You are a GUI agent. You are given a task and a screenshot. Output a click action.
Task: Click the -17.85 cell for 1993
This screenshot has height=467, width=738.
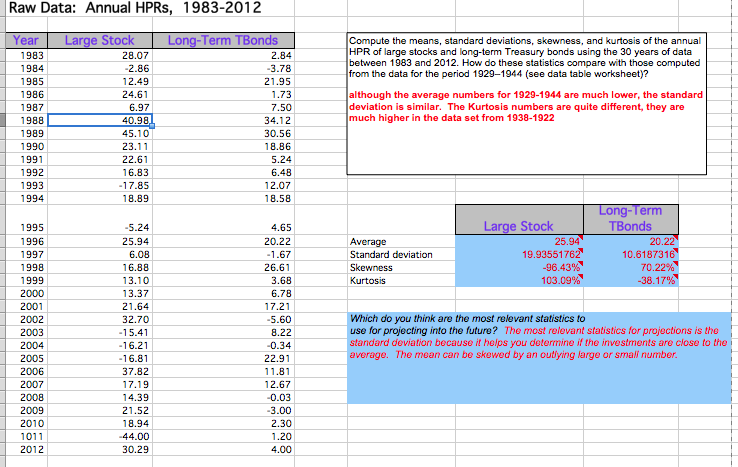[x=100, y=186]
